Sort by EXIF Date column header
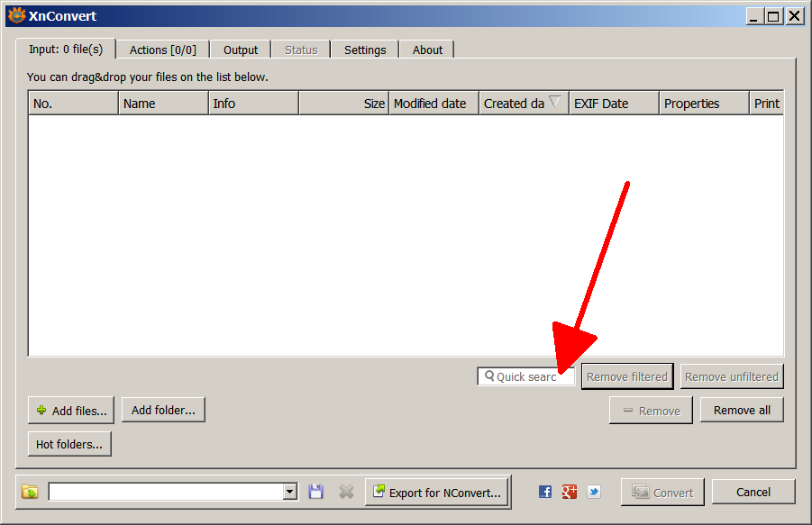The image size is (812, 525). [x=614, y=104]
